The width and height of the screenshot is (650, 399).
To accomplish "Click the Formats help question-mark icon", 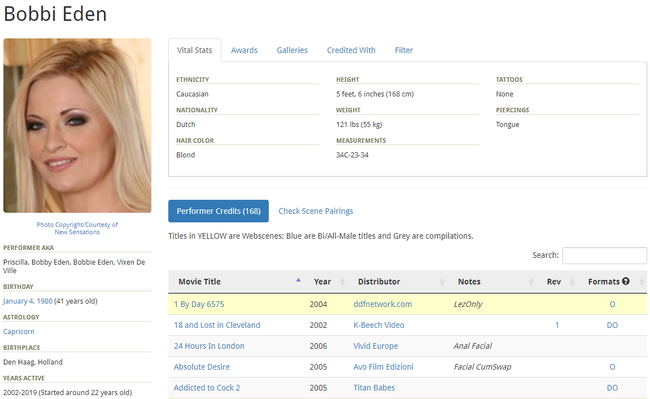I will [626, 281].
